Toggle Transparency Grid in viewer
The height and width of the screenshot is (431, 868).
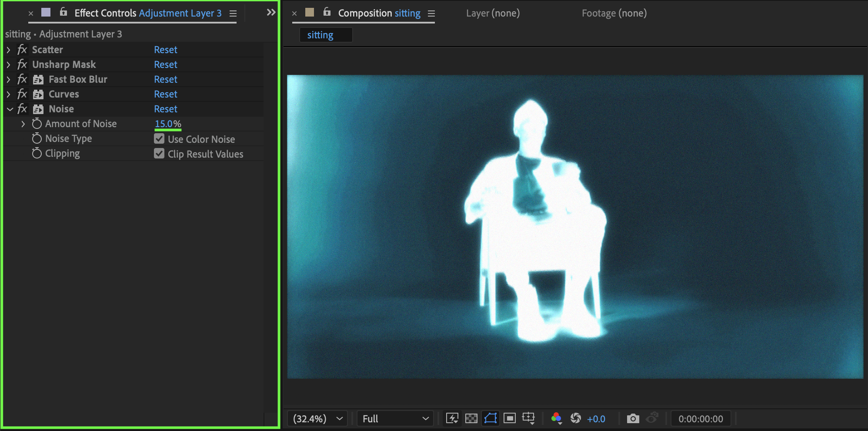(471, 418)
